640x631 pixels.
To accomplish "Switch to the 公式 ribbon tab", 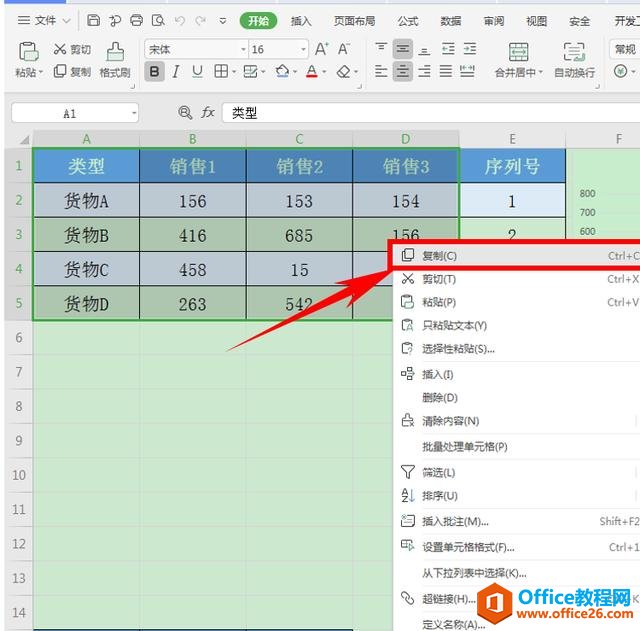I will coord(408,21).
